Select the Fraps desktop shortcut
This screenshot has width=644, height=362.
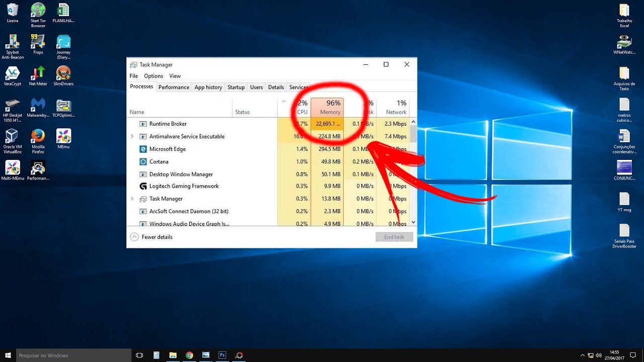[38, 44]
